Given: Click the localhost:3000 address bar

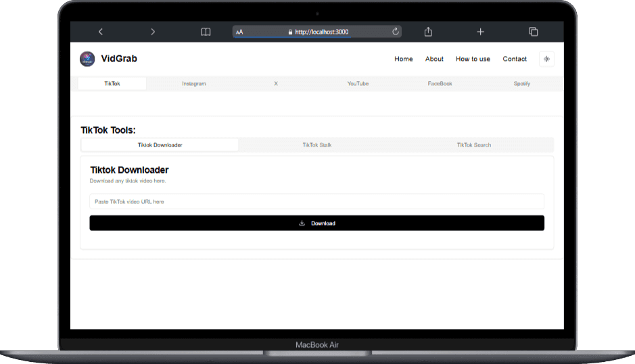Looking at the screenshot, I should coord(317,32).
